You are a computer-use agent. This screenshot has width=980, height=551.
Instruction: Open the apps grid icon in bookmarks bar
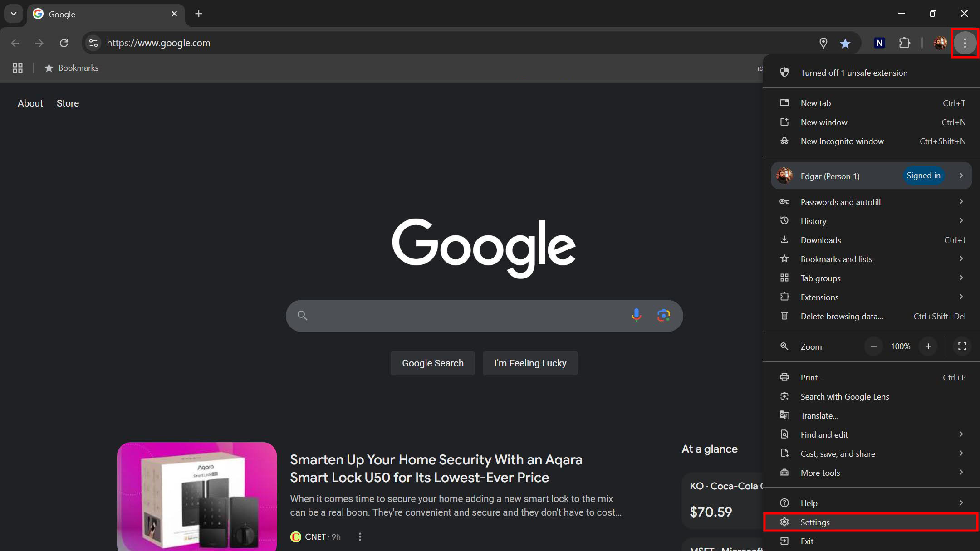pyautogui.click(x=18, y=68)
